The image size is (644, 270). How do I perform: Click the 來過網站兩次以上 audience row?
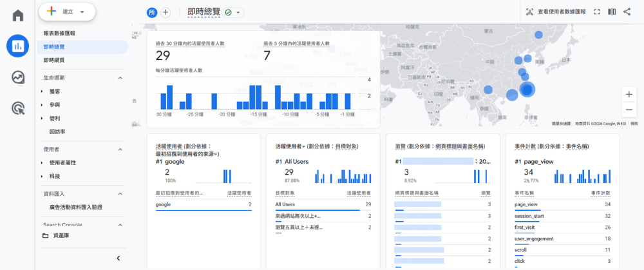pyautogui.click(x=323, y=216)
